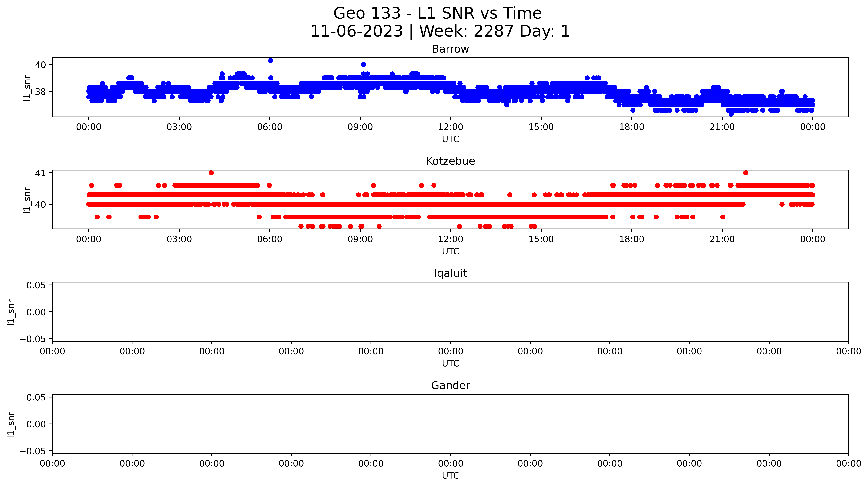868x487 pixels.
Task: Click the '21:00' x-tick under Kotzebue plot
Action: [x=722, y=239]
